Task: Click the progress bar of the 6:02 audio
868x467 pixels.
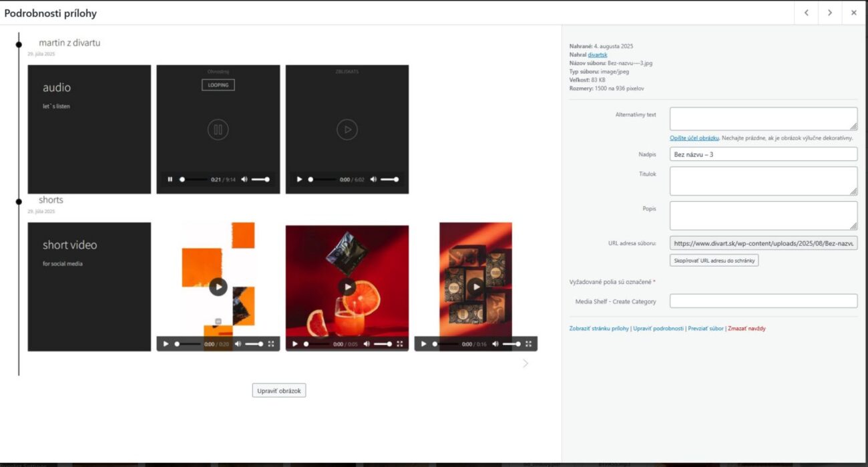Action: 321,179
